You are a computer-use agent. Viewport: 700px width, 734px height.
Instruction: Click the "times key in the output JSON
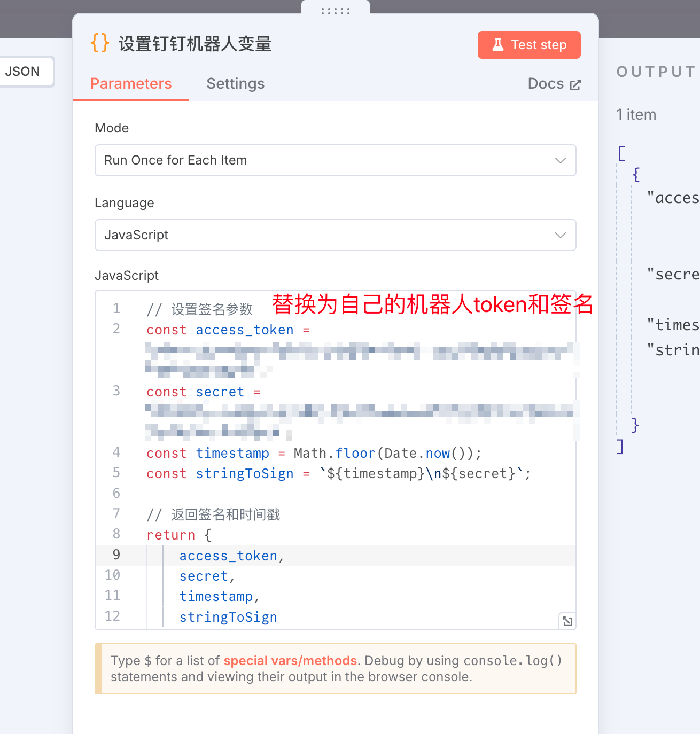tap(673, 325)
